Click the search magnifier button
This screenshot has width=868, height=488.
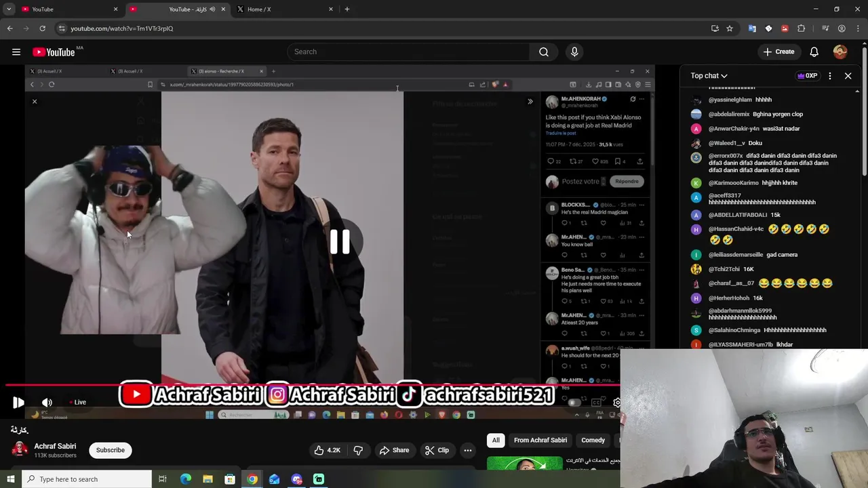(x=543, y=52)
